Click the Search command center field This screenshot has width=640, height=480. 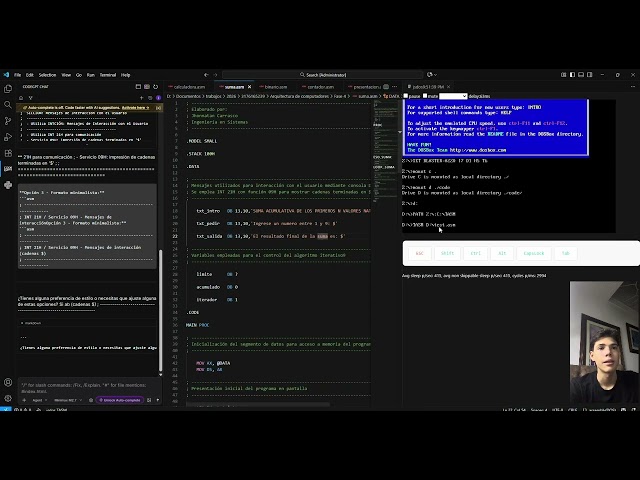pos(322,75)
